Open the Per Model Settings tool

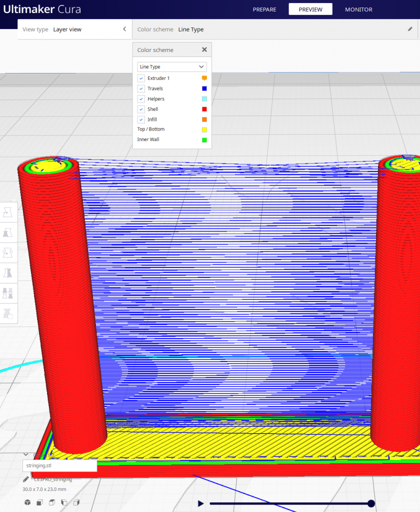pyautogui.click(x=8, y=293)
